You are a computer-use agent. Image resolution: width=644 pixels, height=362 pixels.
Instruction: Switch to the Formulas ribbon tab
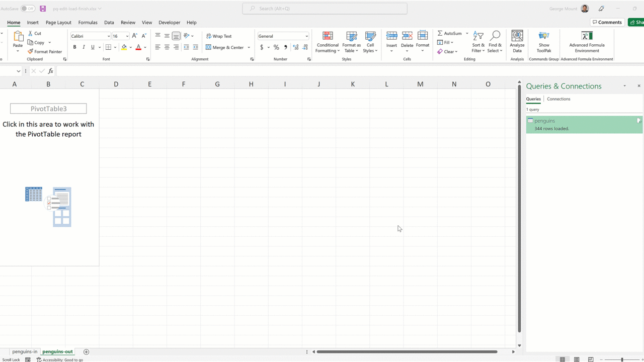pos(88,23)
